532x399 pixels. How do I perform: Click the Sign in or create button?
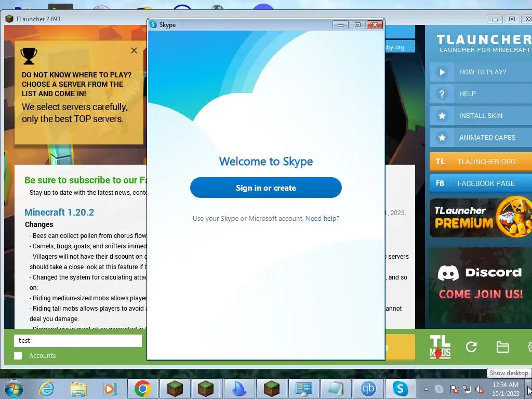pyautogui.click(x=265, y=188)
